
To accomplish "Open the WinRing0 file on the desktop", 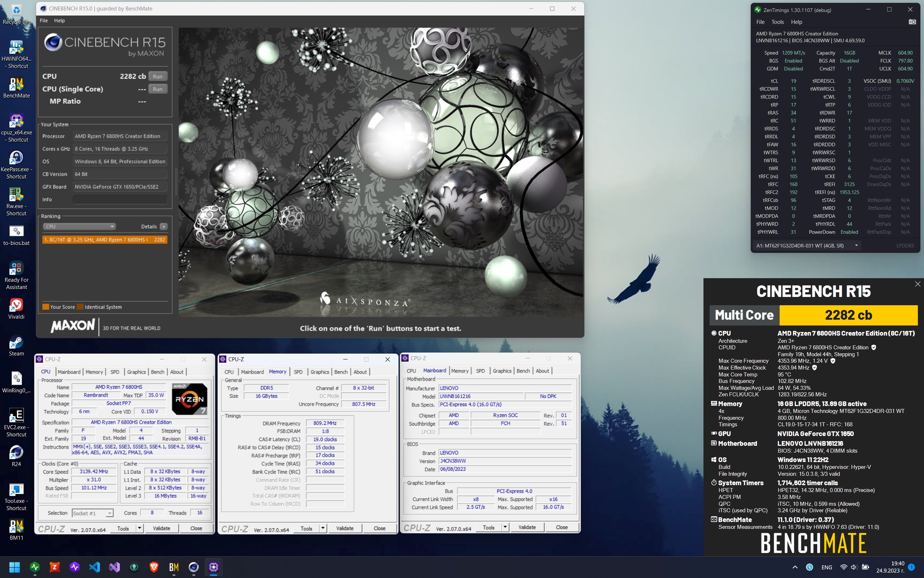I will (16, 383).
